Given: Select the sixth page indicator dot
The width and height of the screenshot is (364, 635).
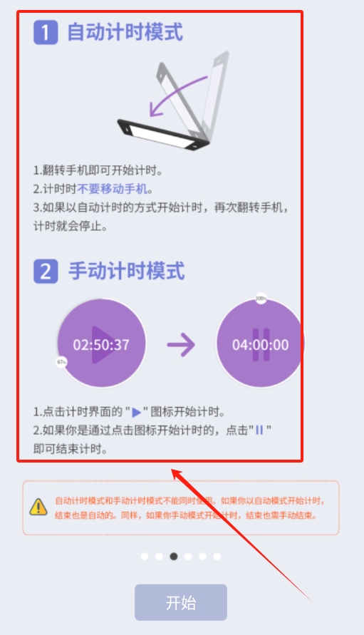Looking at the screenshot, I should [x=217, y=557].
